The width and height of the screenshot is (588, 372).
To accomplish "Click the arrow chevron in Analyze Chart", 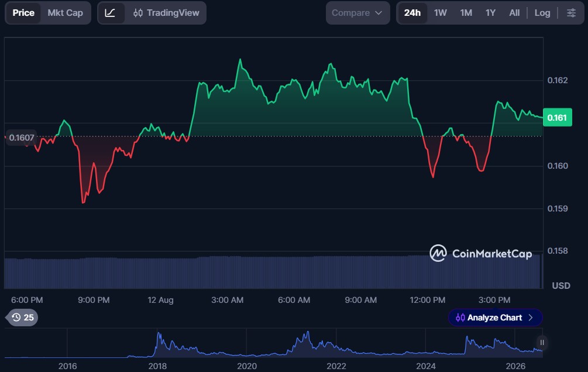I will click(x=531, y=318).
